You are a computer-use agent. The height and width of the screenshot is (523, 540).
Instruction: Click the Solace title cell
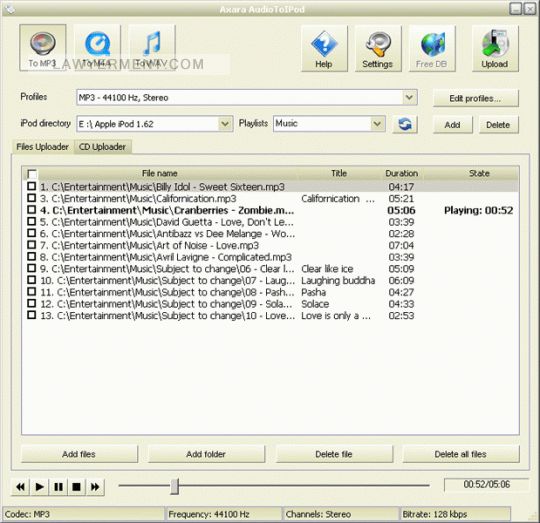(315, 304)
